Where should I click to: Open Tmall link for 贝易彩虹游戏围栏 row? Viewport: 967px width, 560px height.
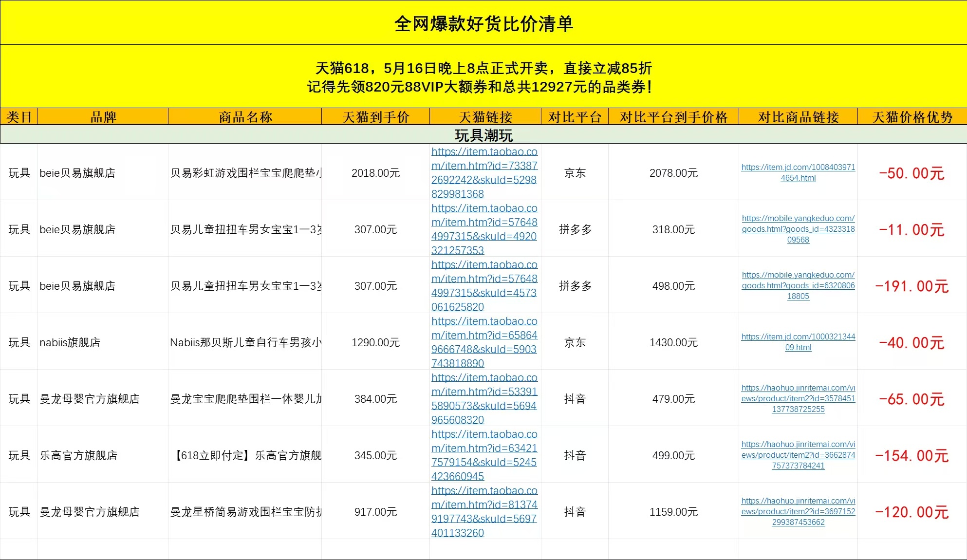[484, 172]
